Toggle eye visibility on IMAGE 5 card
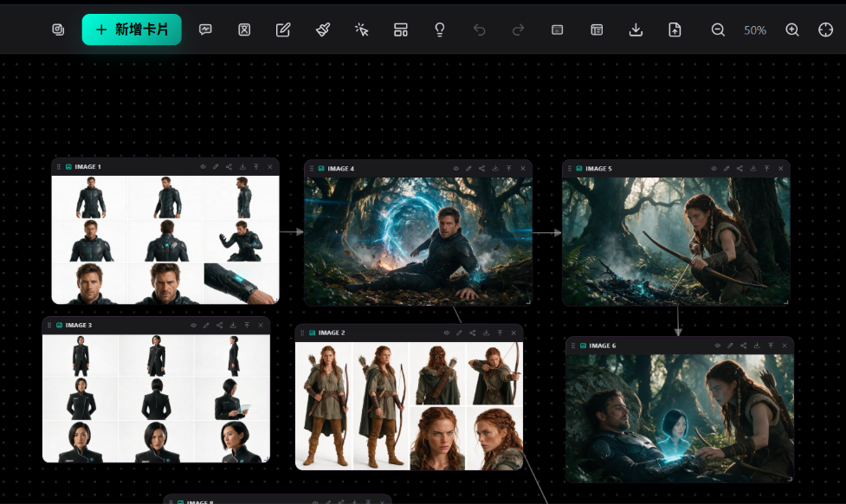The height and width of the screenshot is (504, 846). 714,168
